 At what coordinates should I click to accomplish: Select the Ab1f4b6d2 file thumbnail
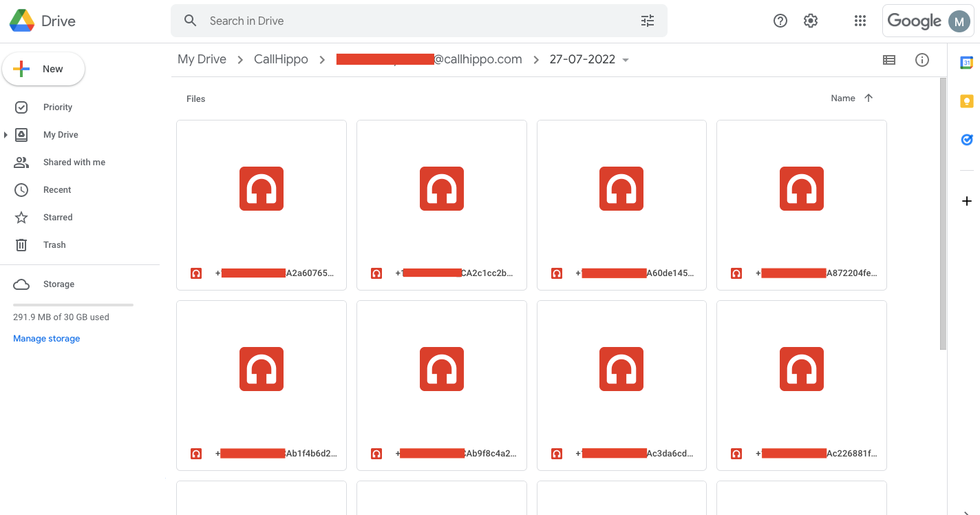point(262,369)
